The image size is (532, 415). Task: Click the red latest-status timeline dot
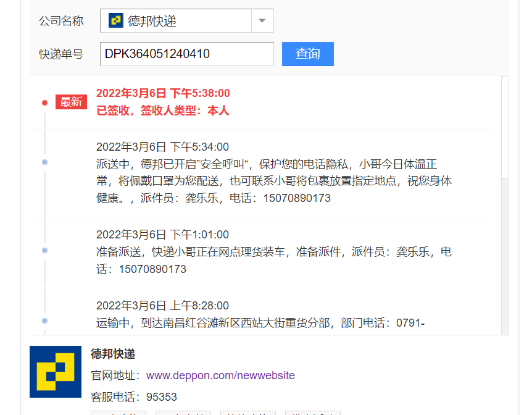coord(44,103)
